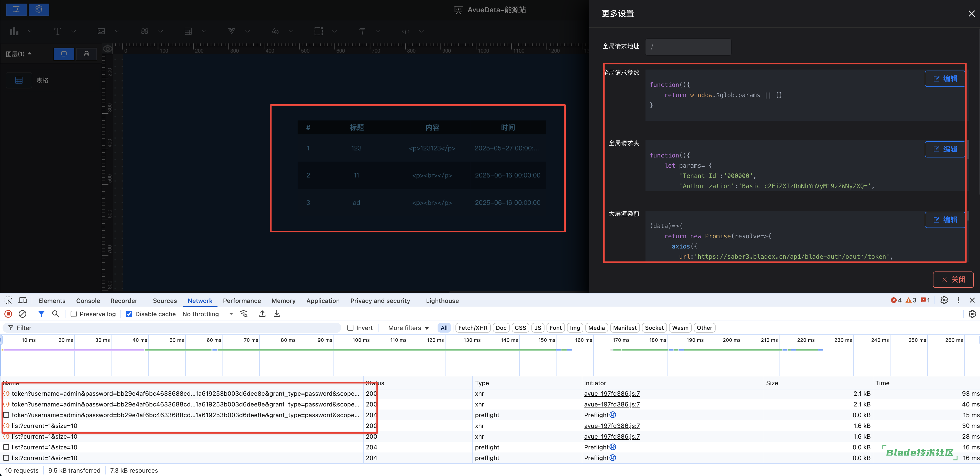
Task: Open the sliders adjustment panel button
Action: point(16,9)
